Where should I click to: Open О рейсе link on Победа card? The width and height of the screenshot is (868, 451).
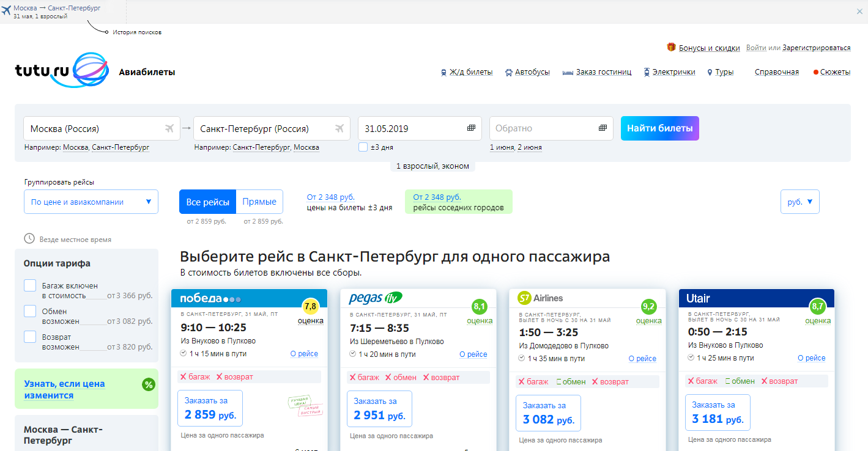coord(304,354)
